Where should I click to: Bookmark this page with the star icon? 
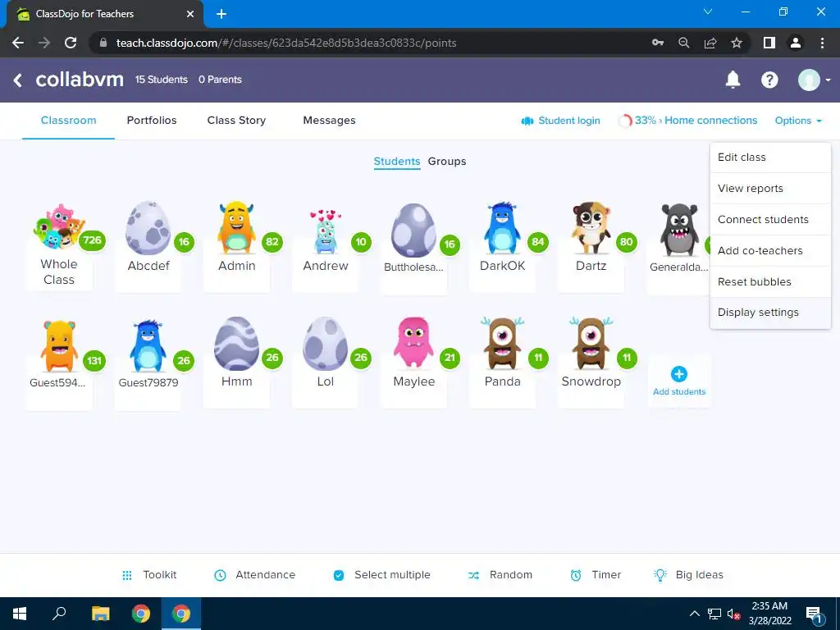[737, 43]
